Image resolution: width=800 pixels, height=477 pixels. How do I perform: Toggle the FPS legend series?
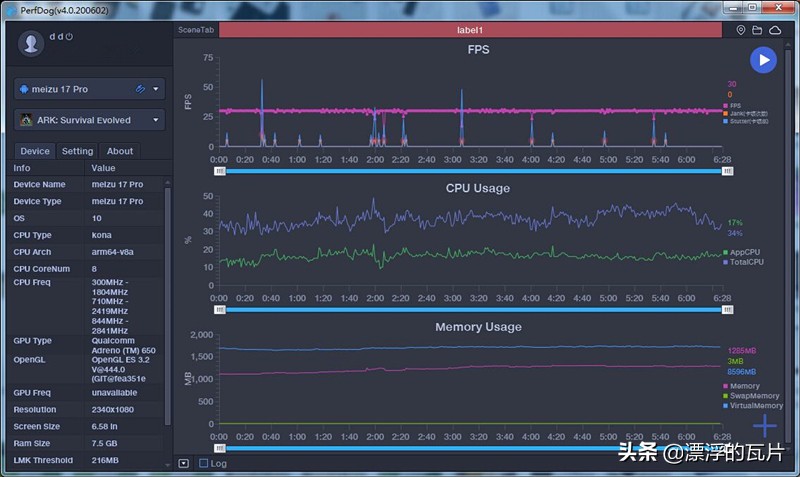tap(732, 106)
